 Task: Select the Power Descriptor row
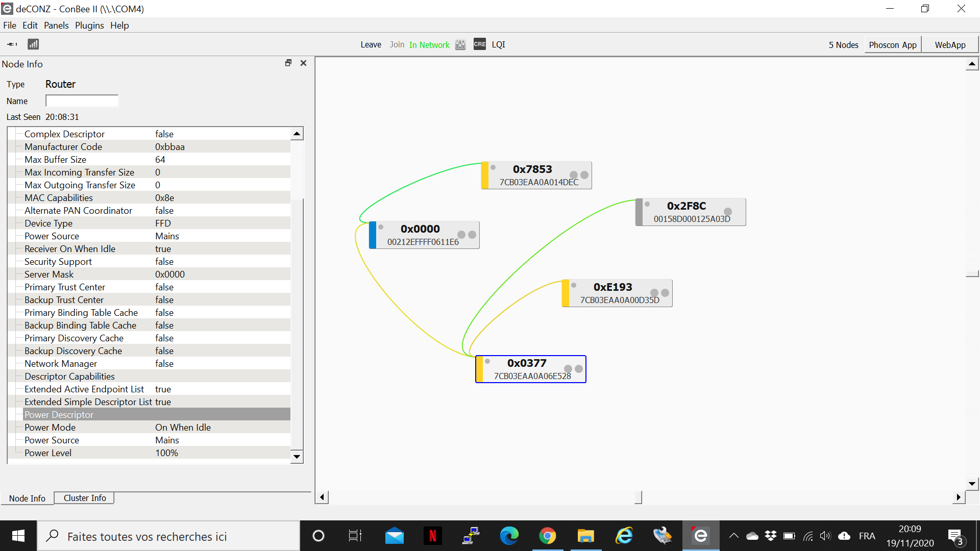(156, 414)
